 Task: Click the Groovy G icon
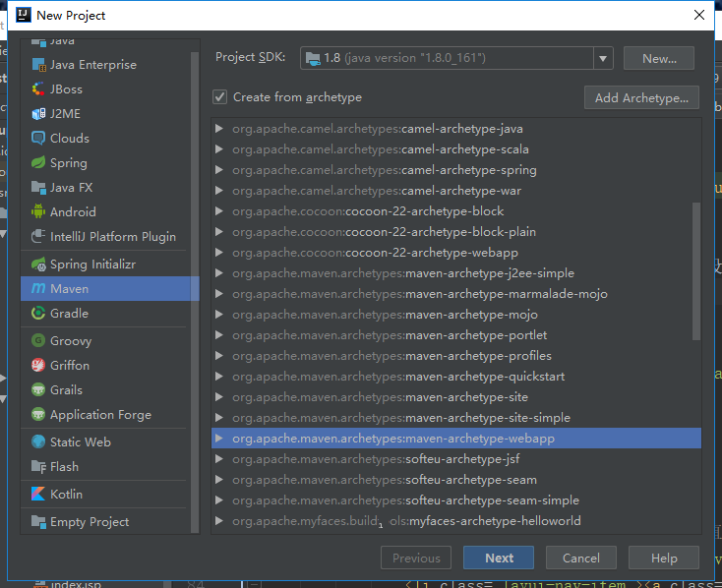[x=38, y=341]
